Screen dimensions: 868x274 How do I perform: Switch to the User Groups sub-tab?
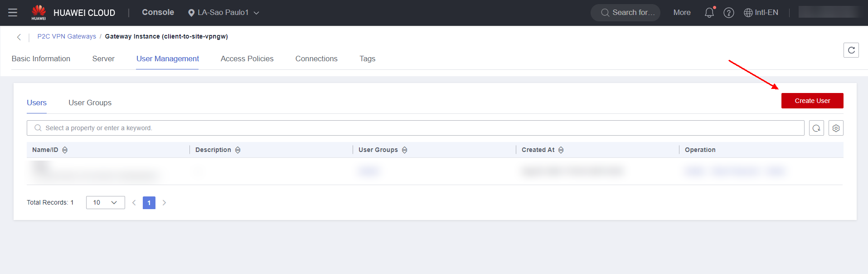point(90,103)
